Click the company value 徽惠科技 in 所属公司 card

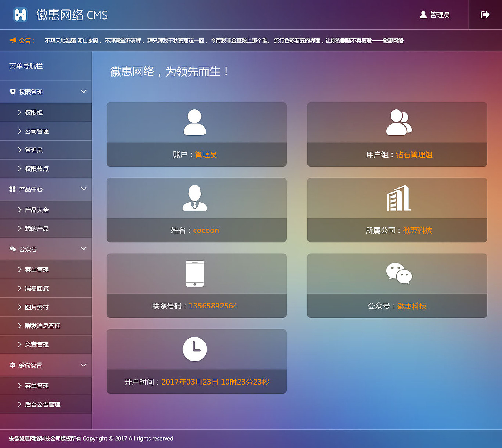(418, 230)
